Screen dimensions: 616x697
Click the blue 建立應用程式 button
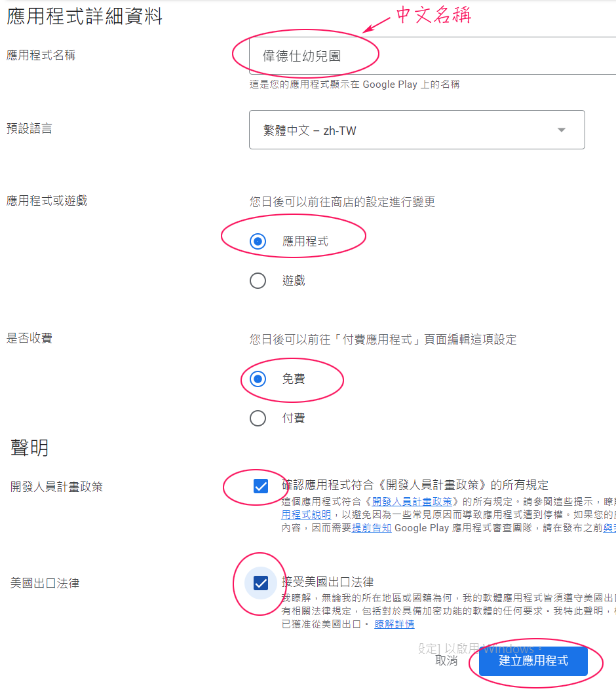click(533, 660)
